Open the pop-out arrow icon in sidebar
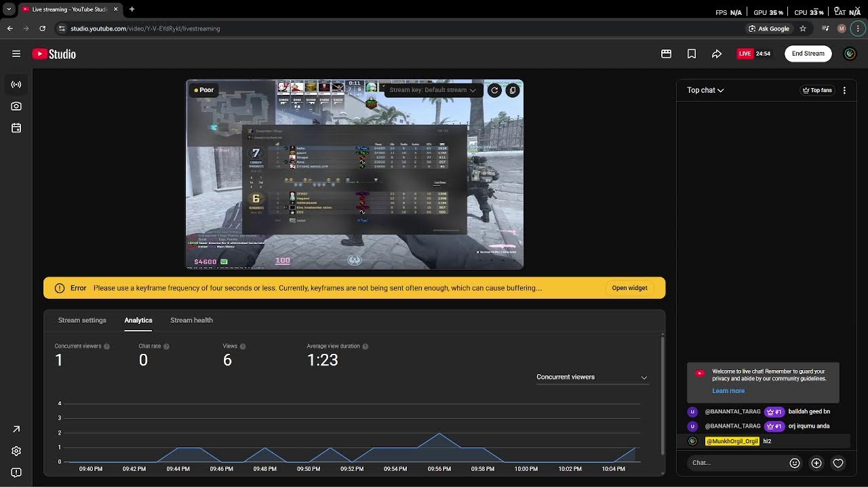Screen dimensions: 868x488 coord(16,429)
